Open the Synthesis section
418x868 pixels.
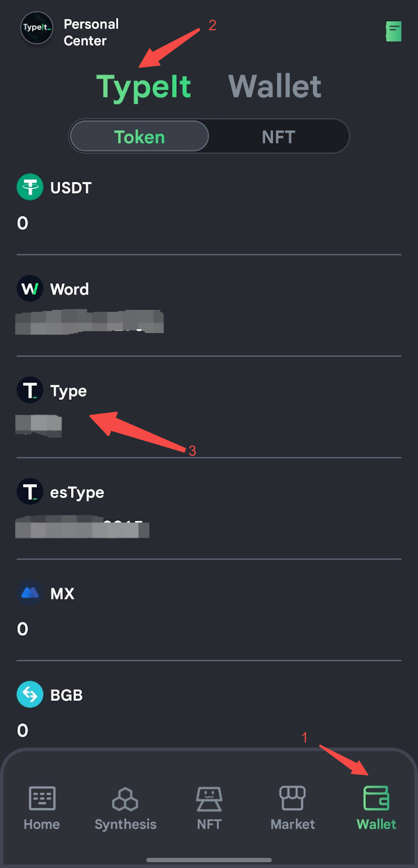125,807
